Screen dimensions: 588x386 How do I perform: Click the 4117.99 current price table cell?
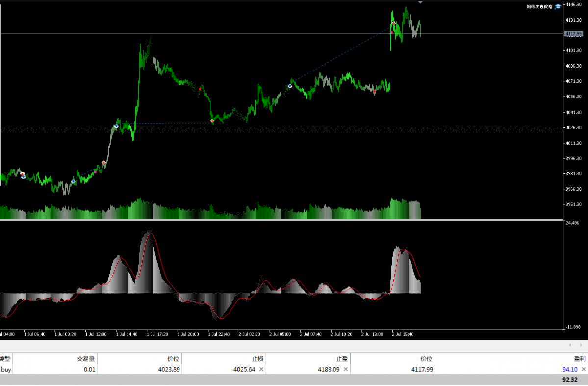coord(422,369)
